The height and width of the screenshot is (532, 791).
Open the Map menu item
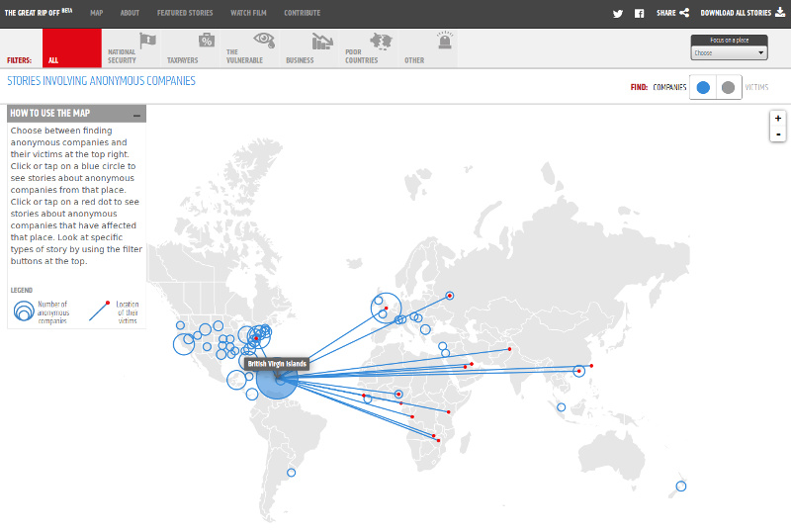[96, 13]
